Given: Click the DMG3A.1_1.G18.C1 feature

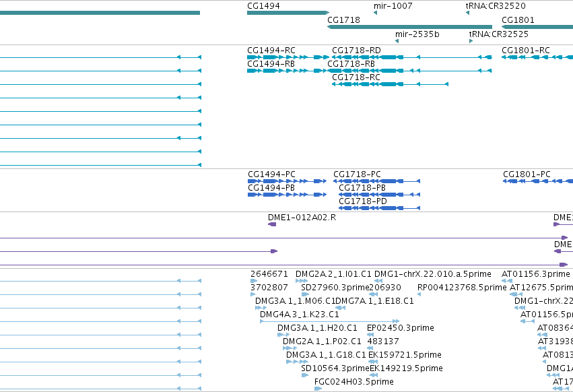Looking at the screenshot, I should (x=297, y=362).
